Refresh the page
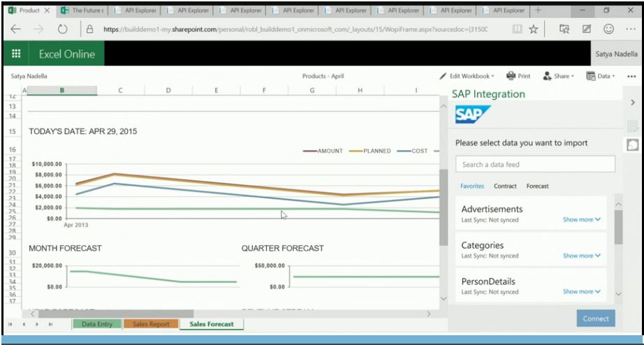 [62, 29]
